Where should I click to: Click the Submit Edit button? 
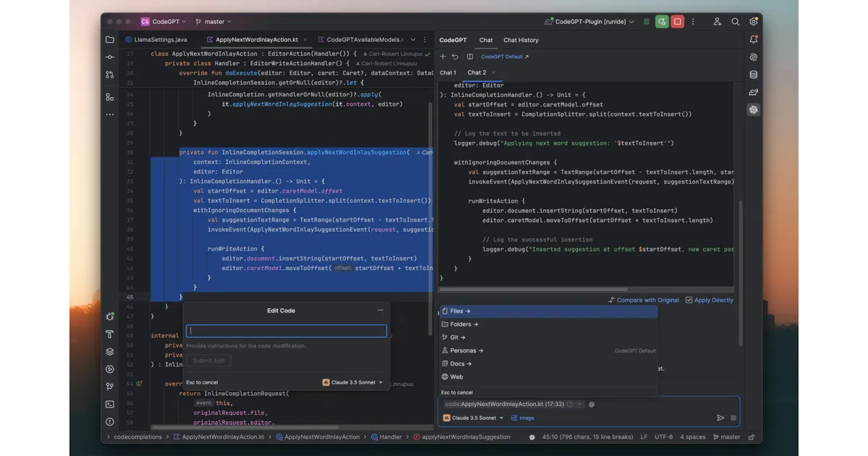pyautogui.click(x=209, y=360)
